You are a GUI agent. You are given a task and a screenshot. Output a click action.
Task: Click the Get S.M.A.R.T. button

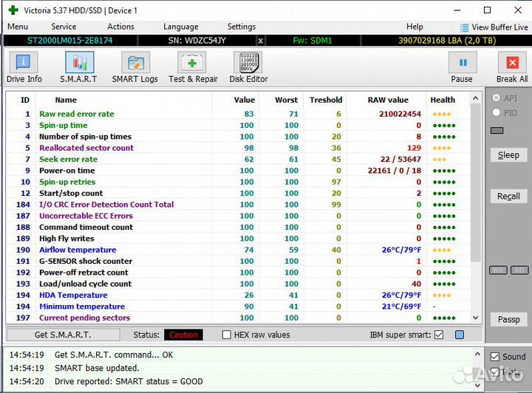coord(62,335)
